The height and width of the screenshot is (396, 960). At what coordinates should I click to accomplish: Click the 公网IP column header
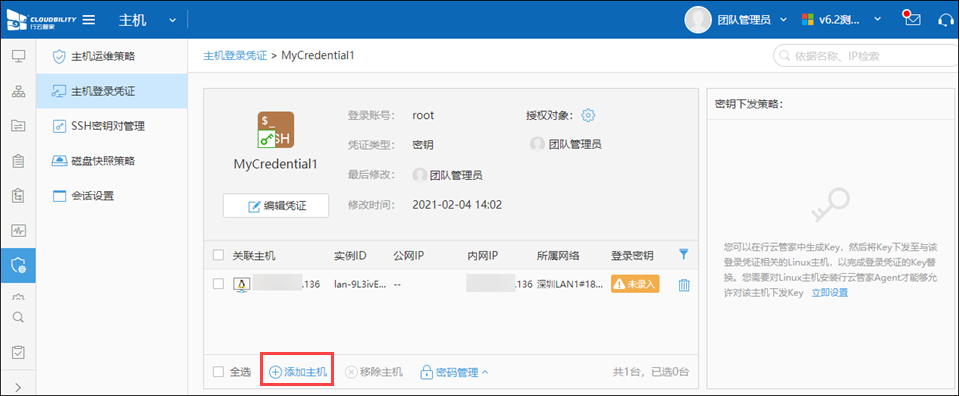click(408, 255)
